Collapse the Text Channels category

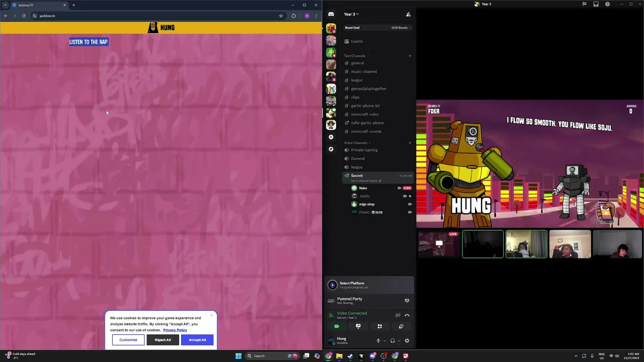tap(356, 56)
